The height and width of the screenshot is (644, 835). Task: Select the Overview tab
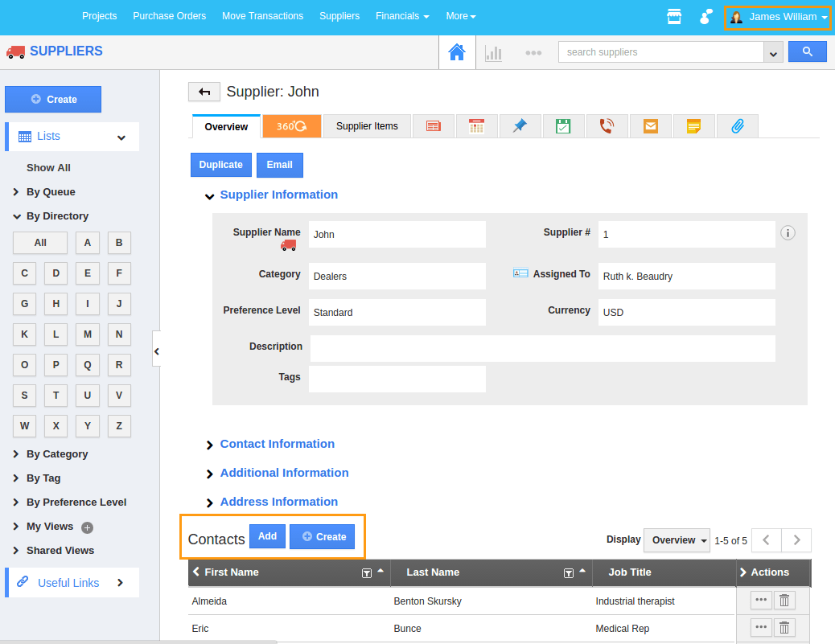[x=226, y=127]
